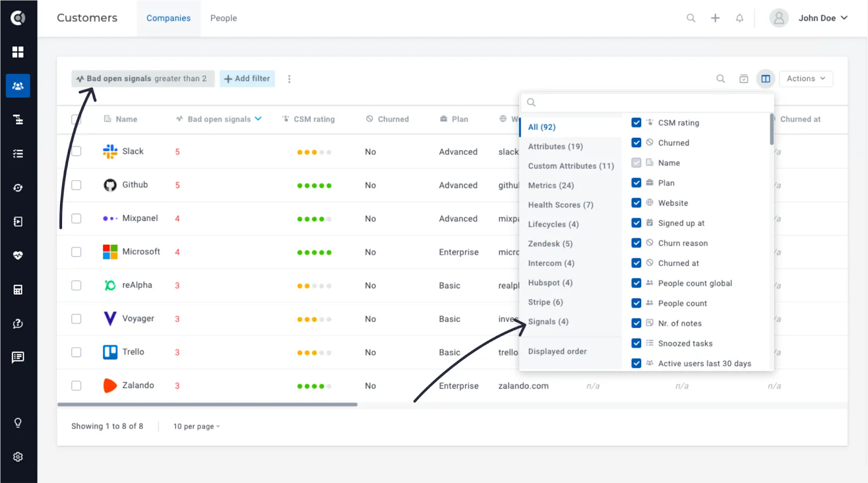Image resolution: width=868 pixels, height=483 pixels.
Task: Edit the Bad open signals filter chip
Action: [x=143, y=79]
